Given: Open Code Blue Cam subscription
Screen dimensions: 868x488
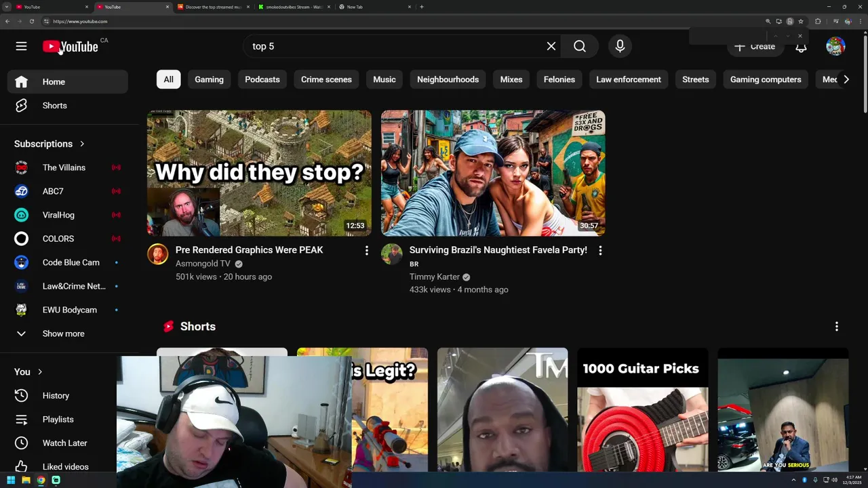Looking at the screenshot, I should click(68, 262).
